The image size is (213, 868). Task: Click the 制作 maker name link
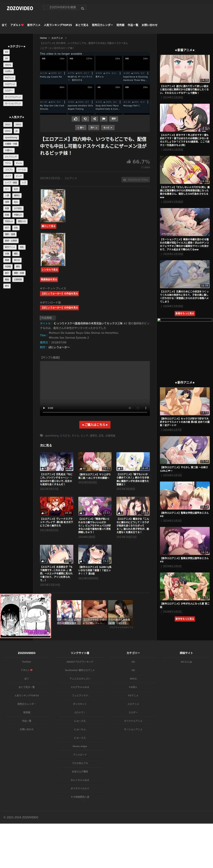coord(59,347)
